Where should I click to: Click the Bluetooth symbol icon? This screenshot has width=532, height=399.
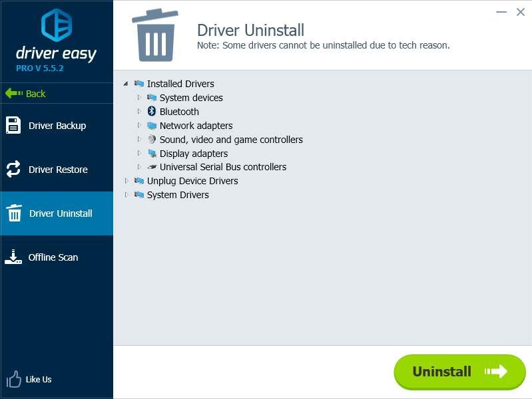[x=152, y=111]
